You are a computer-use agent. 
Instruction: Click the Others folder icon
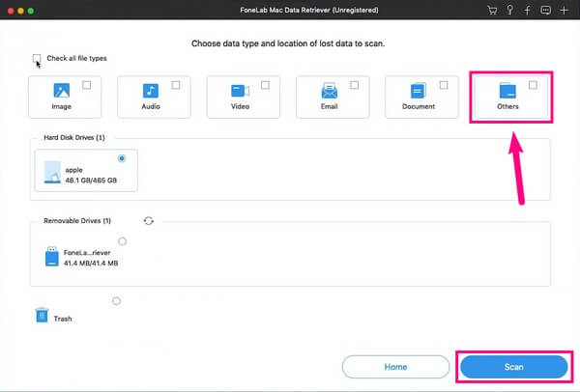(x=507, y=91)
